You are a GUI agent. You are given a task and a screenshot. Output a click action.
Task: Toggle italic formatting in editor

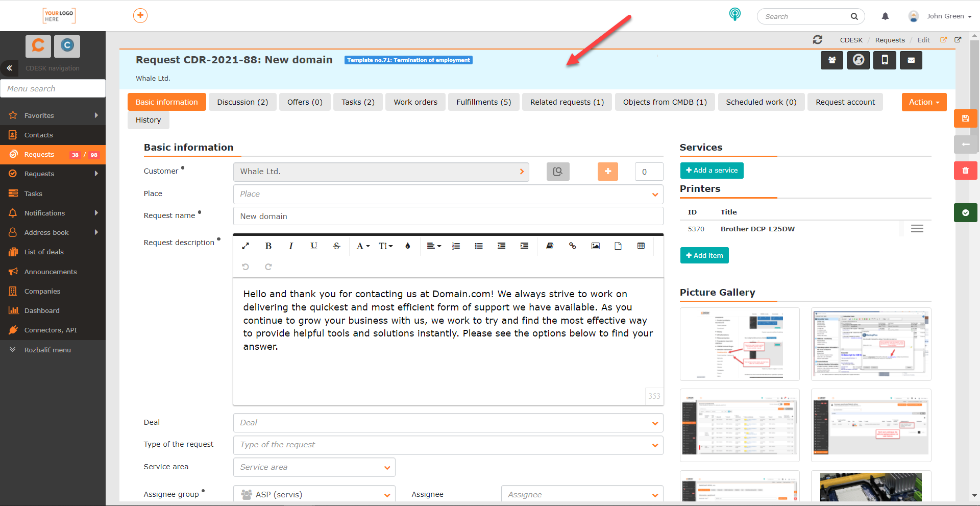291,246
